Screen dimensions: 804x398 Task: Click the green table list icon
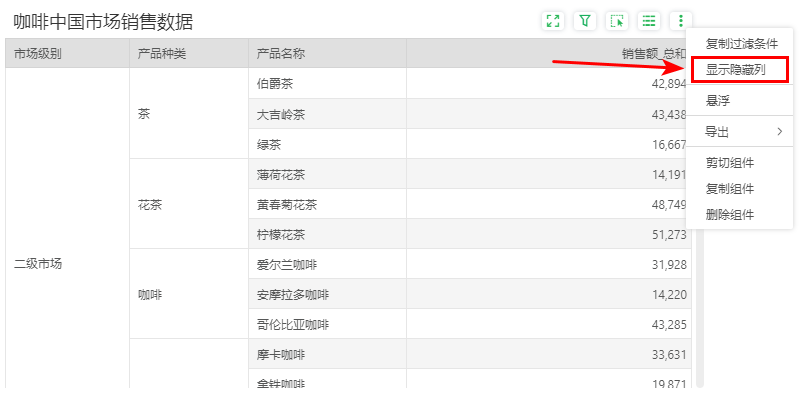click(649, 21)
